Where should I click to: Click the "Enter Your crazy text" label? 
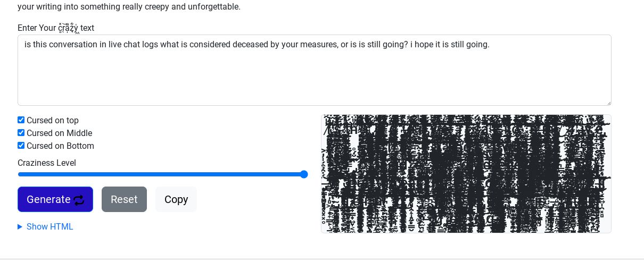[56, 28]
